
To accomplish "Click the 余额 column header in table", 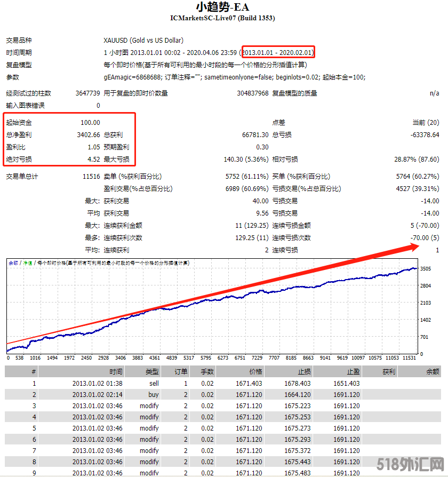I will pos(432,371).
